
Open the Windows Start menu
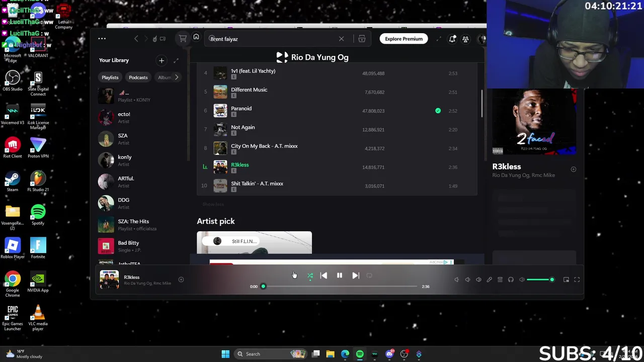point(225,354)
